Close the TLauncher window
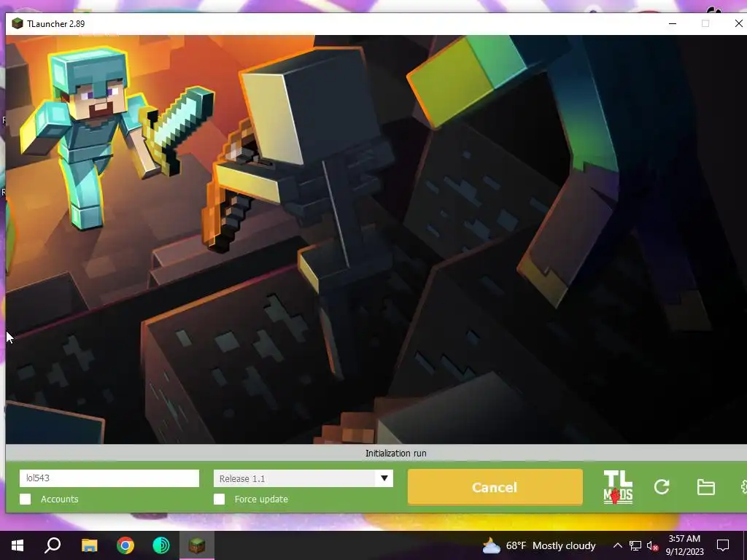This screenshot has height=560, width=747. [738, 23]
